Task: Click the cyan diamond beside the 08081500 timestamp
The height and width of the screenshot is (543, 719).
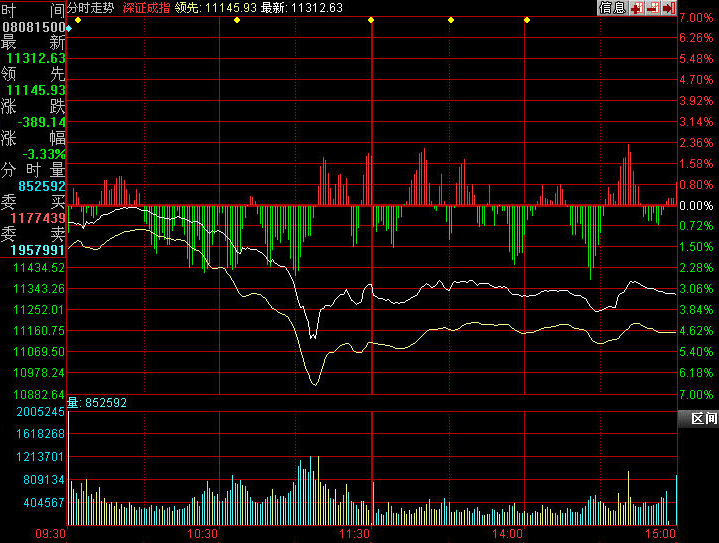Action: coord(68,27)
